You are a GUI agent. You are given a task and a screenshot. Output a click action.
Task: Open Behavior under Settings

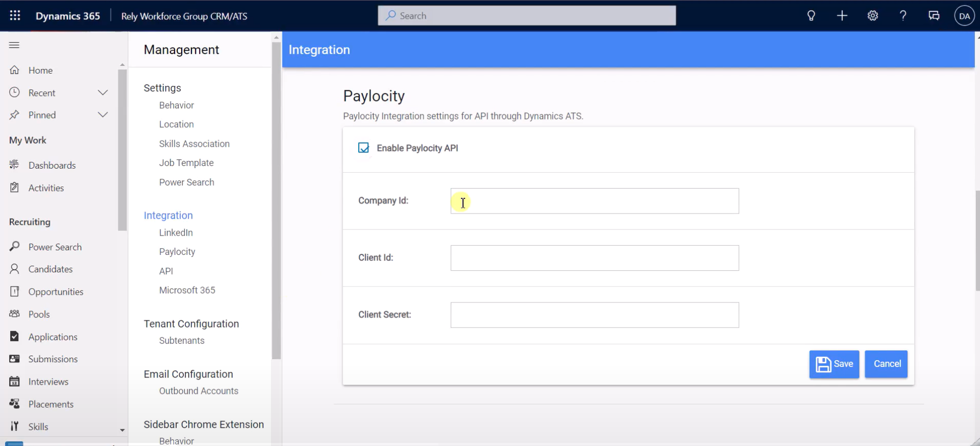click(177, 105)
